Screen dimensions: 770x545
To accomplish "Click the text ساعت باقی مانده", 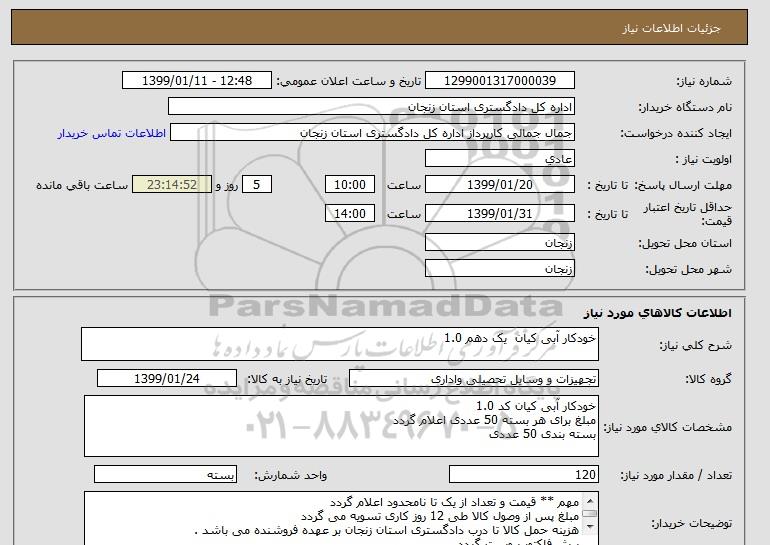I will click(82, 185).
